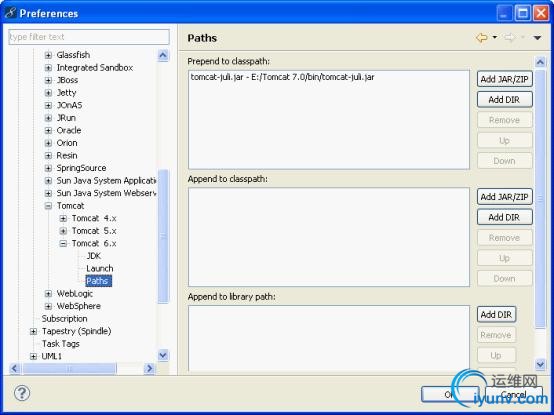This screenshot has height=415, width=554.
Task: Expand the SpringSource tree node
Action: pyautogui.click(x=48, y=168)
